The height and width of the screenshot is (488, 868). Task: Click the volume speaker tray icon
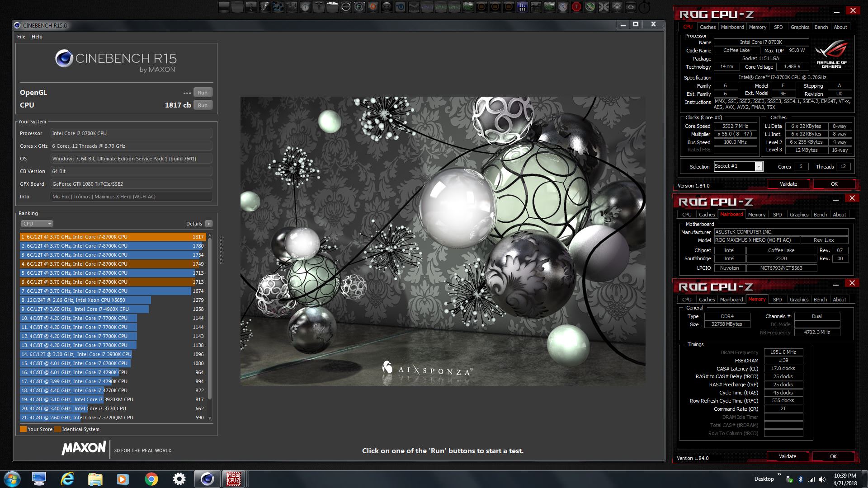point(822,479)
